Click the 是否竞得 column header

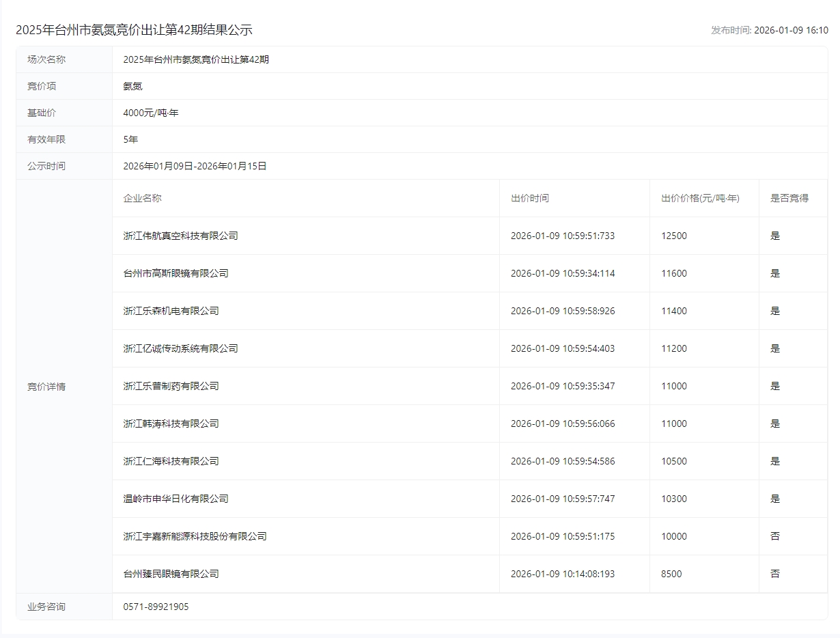pyautogui.click(x=789, y=198)
